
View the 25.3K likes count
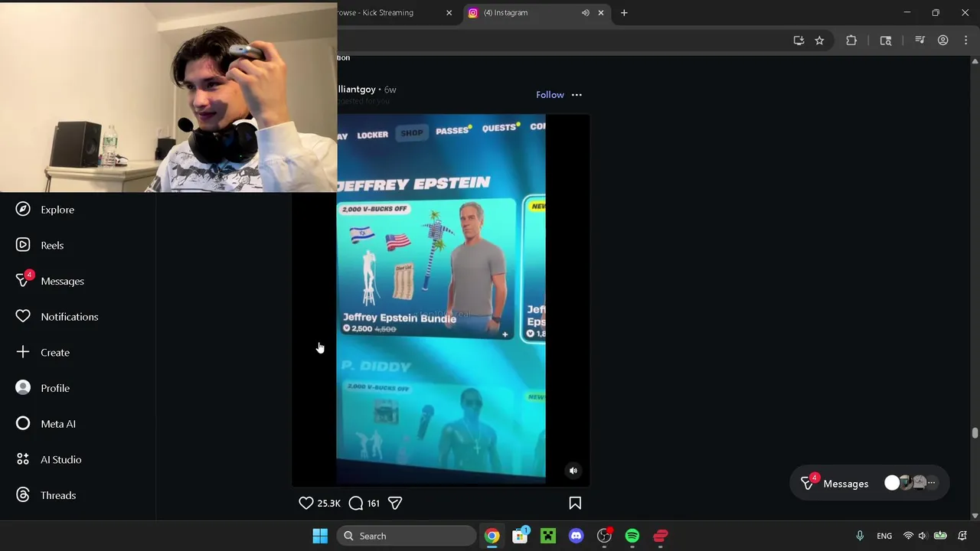click(x=328, y=503)
